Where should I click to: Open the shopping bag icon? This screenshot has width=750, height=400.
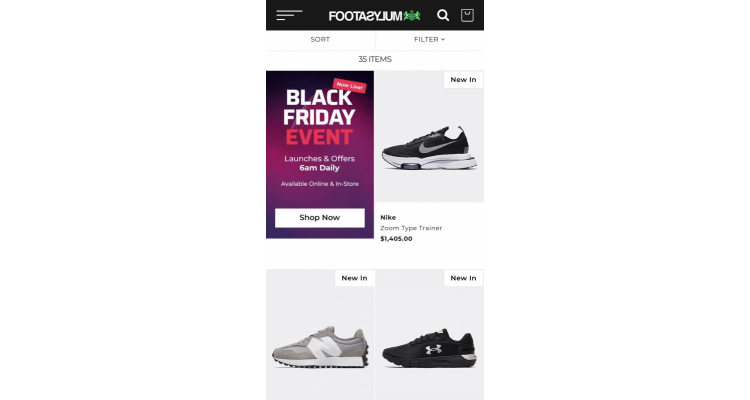point(467,15)
